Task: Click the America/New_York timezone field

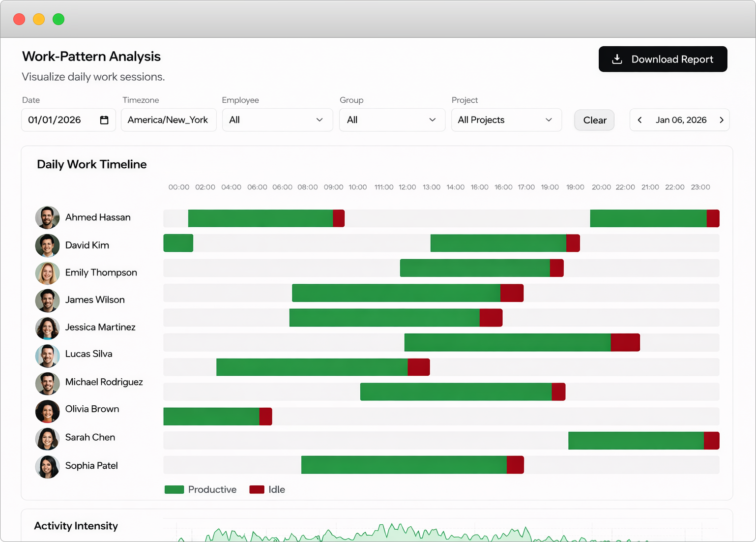Action: click(x=169, y=120)
